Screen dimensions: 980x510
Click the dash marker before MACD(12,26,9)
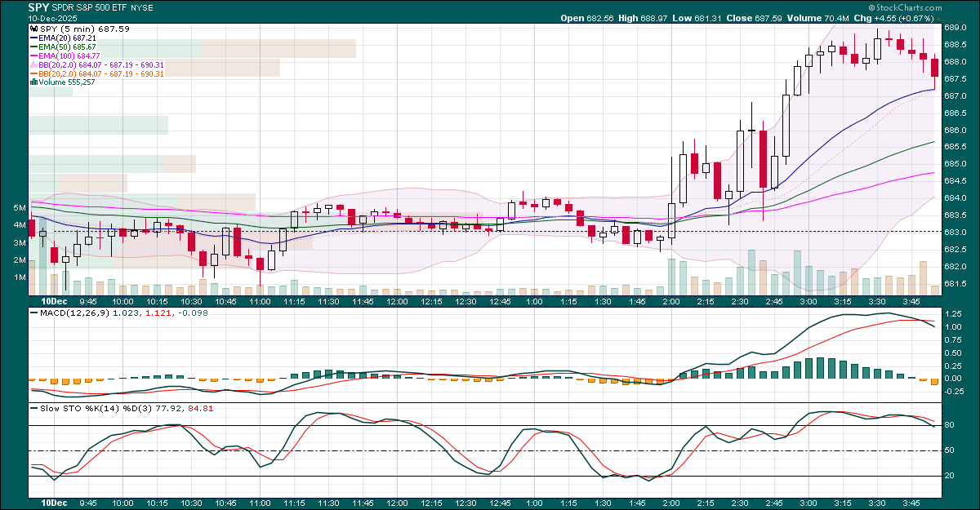[x=33, y=313]
